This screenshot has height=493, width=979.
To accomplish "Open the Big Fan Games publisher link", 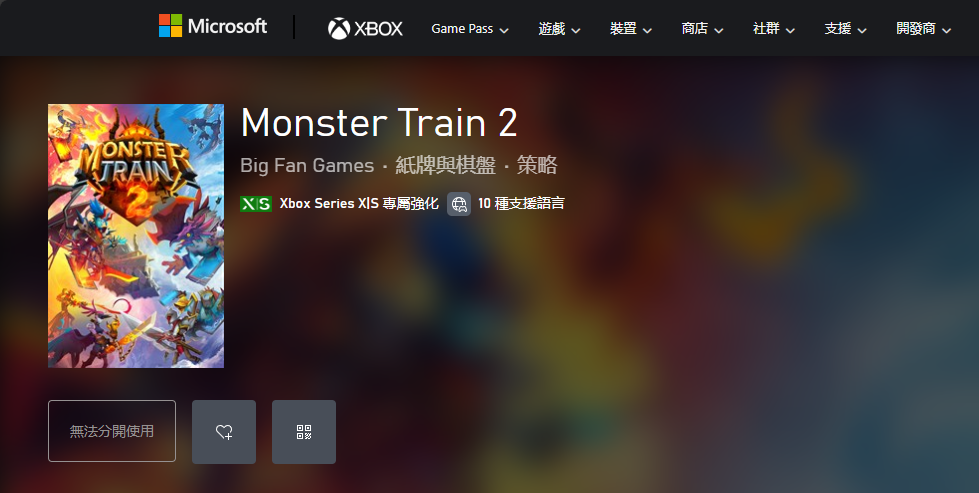I will [307, 165].
